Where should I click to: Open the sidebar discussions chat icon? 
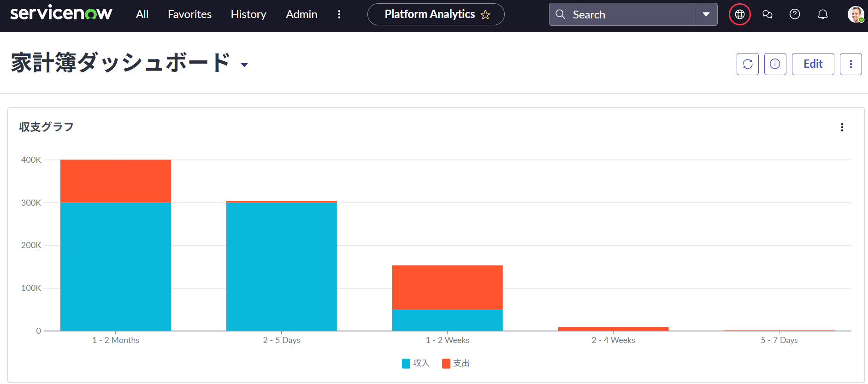click(768, 14)
